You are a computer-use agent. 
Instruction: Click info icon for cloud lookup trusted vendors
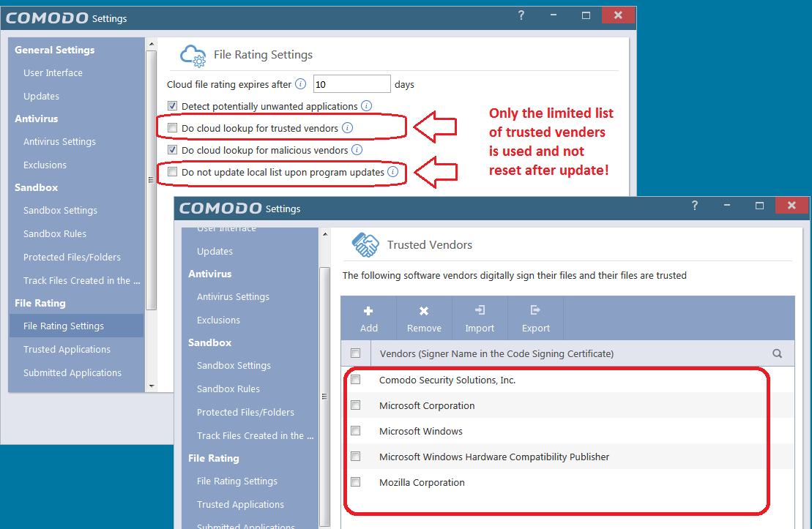348,128
